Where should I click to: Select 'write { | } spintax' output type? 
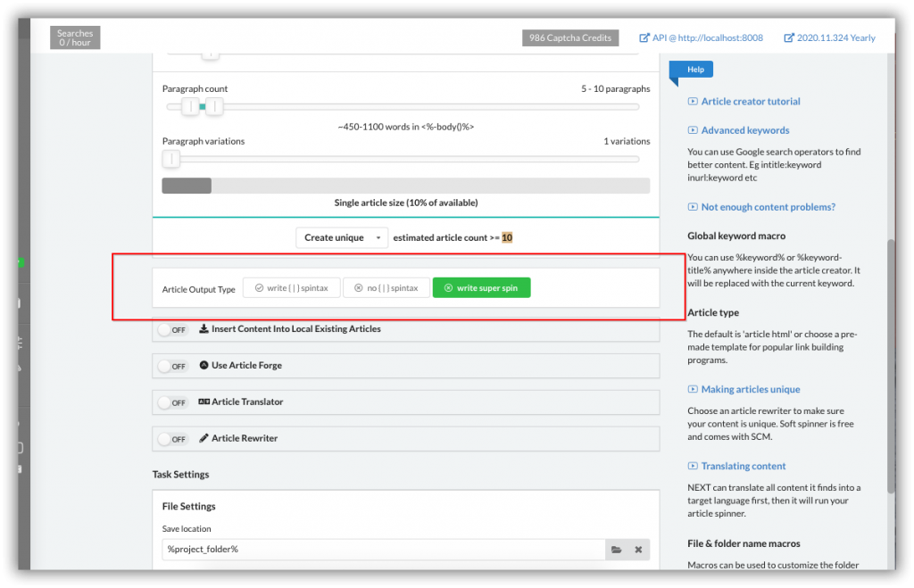tap(292, 288)
